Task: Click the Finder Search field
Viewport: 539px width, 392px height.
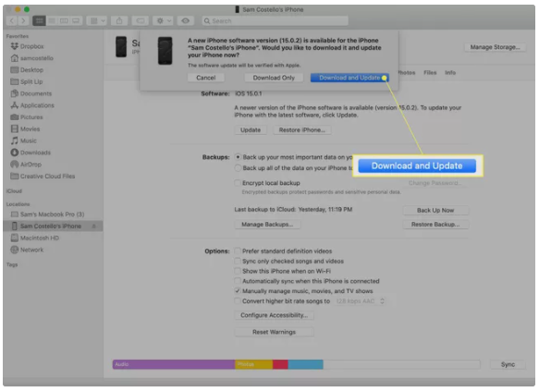Action: click(x=275, y=21)
